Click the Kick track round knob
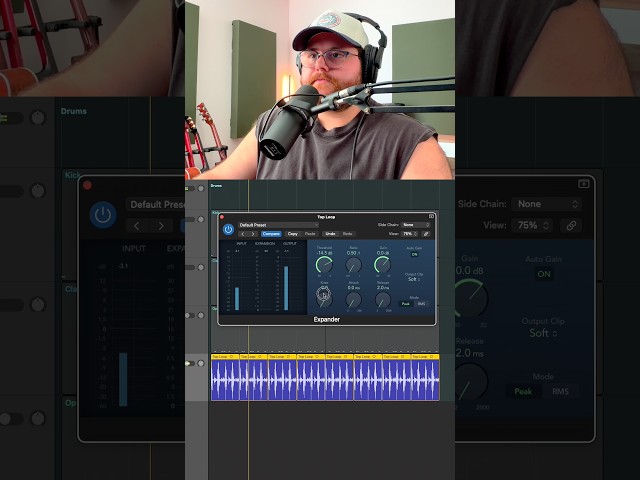 (x=201, y=220)
